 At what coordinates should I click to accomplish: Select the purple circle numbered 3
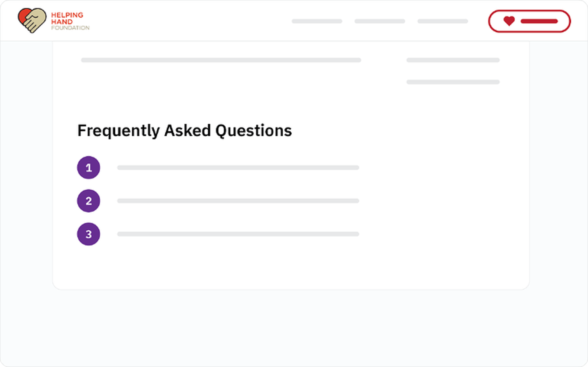[89, 234]
